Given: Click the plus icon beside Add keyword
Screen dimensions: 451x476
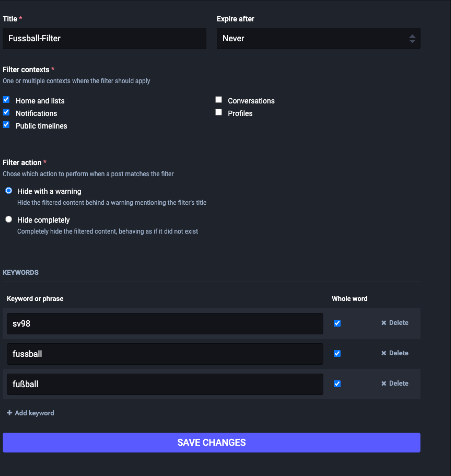Looking at the screenshot, I should click(x=9, y=413).
